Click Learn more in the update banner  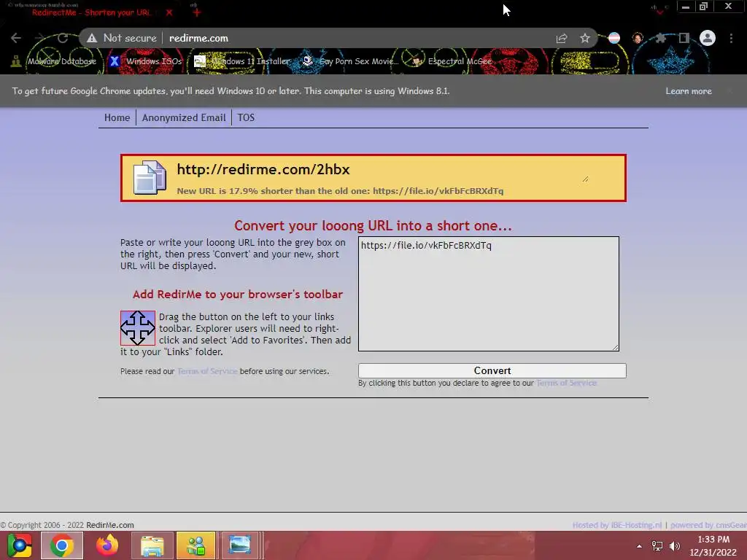coord(689,91)
